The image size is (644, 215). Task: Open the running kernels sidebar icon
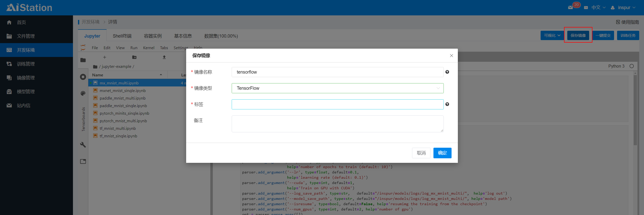[x=83, y=77]
